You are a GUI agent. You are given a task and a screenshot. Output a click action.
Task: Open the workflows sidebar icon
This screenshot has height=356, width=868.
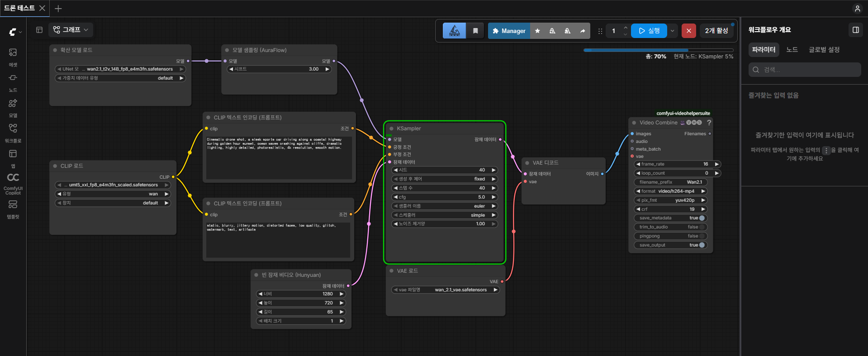click(x=13, y=133)
